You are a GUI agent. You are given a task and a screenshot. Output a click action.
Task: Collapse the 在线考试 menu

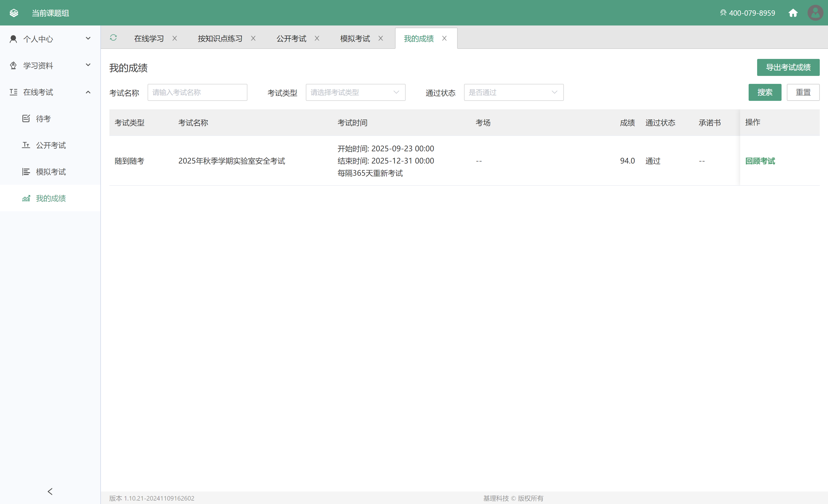pyautogui.click(x=50, y=92)
